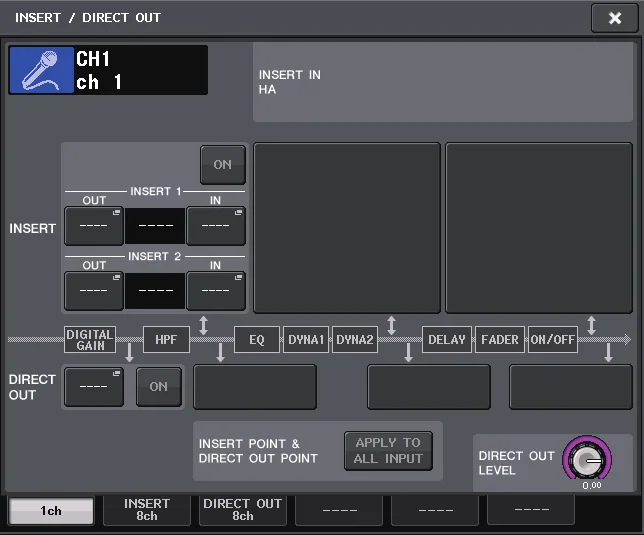This screenshot has width=644, height=535.
Task: Open the INSERT 1 IN port selector
Action: (x=216, y=226)
